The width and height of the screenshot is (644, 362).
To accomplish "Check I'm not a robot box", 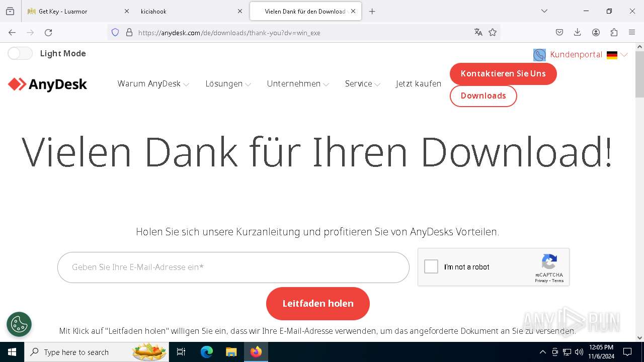I will click(x=431, y=266).
